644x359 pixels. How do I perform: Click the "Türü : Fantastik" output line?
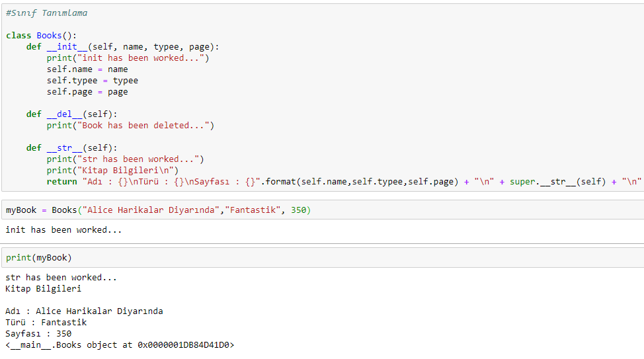point(46,323)
